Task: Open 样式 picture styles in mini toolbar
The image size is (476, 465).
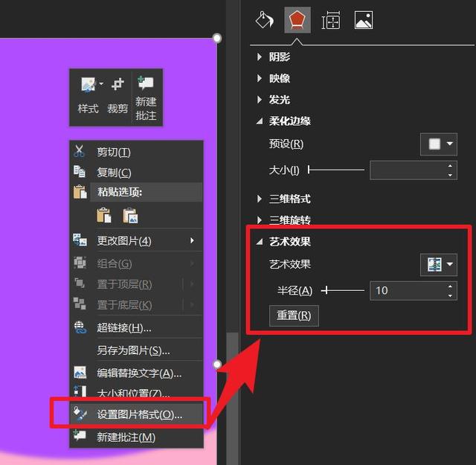Action: (89, 96)
